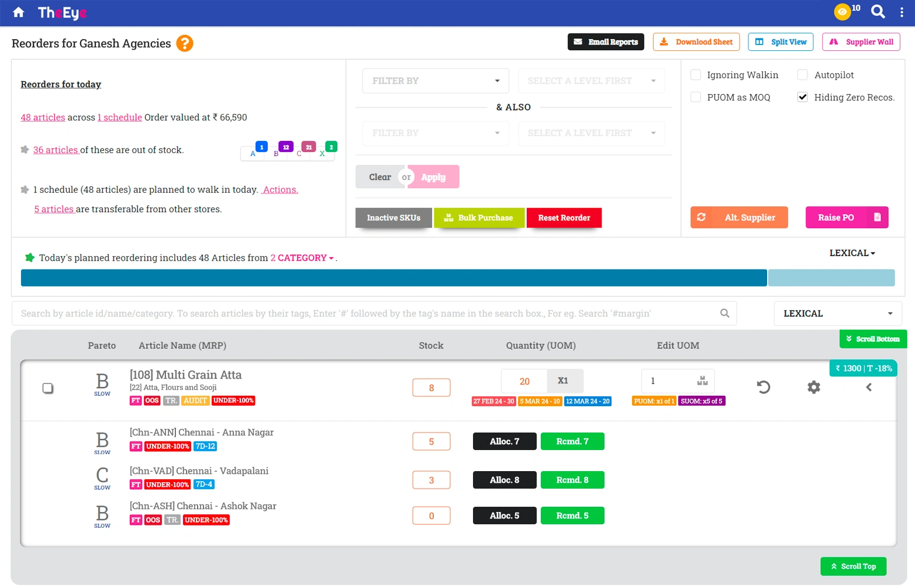The height and width of the screenshot is (588, 915).
Task: Enable the Autopilot checkbox
Action: coord(803,75)
